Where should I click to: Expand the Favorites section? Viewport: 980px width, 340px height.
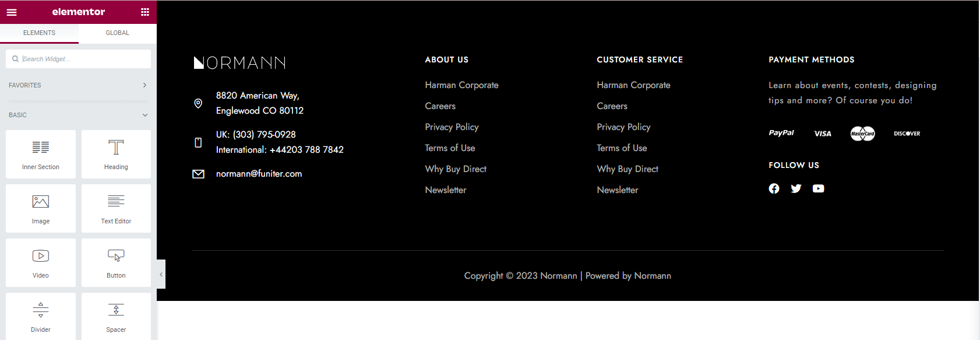point(144,85)
